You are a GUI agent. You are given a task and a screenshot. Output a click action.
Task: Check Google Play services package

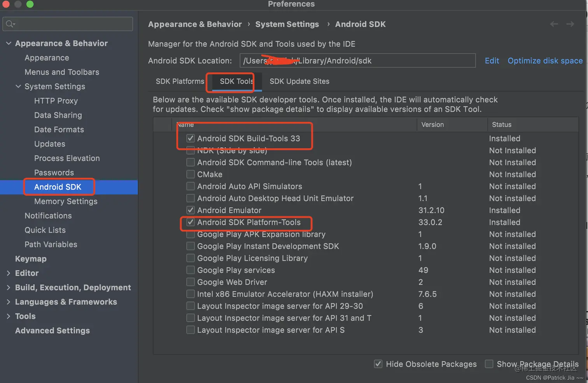(x=191, y=270)
